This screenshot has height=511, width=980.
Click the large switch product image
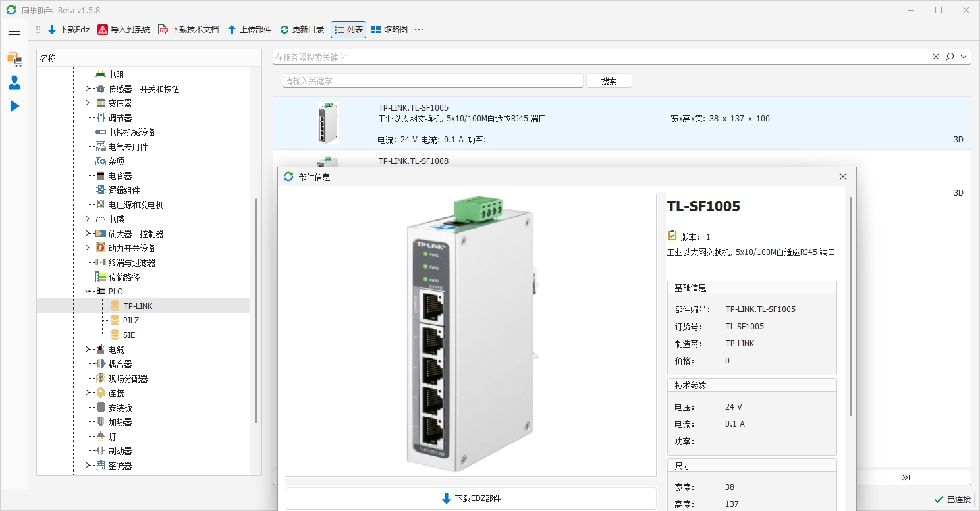[x=471, y=335]
